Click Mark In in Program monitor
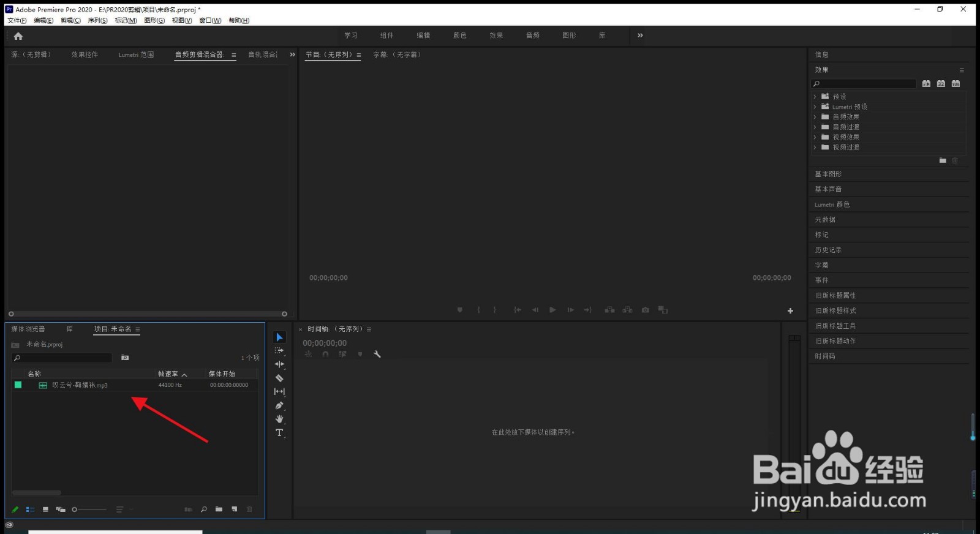The width and height of the screenshot is (980, 534). [478, 310]
